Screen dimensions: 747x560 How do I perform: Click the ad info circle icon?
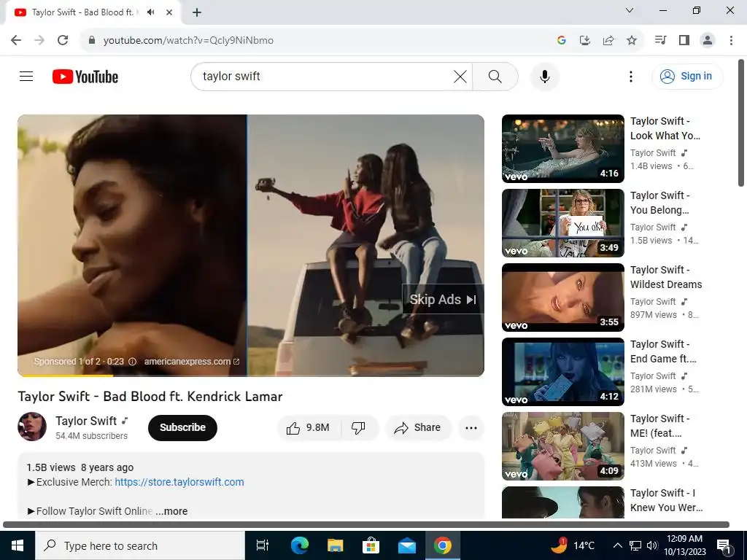pyautogui.click(x=133, y=362)
